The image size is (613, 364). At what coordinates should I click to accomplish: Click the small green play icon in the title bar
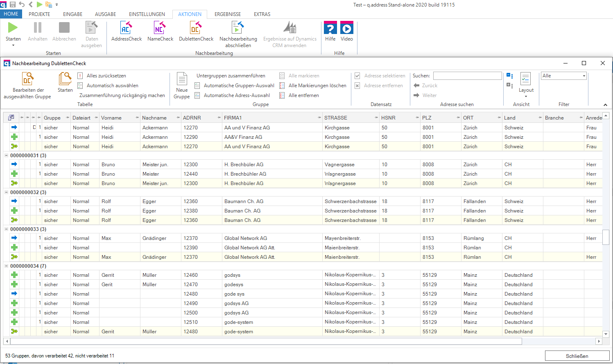(x=40, y=5)
